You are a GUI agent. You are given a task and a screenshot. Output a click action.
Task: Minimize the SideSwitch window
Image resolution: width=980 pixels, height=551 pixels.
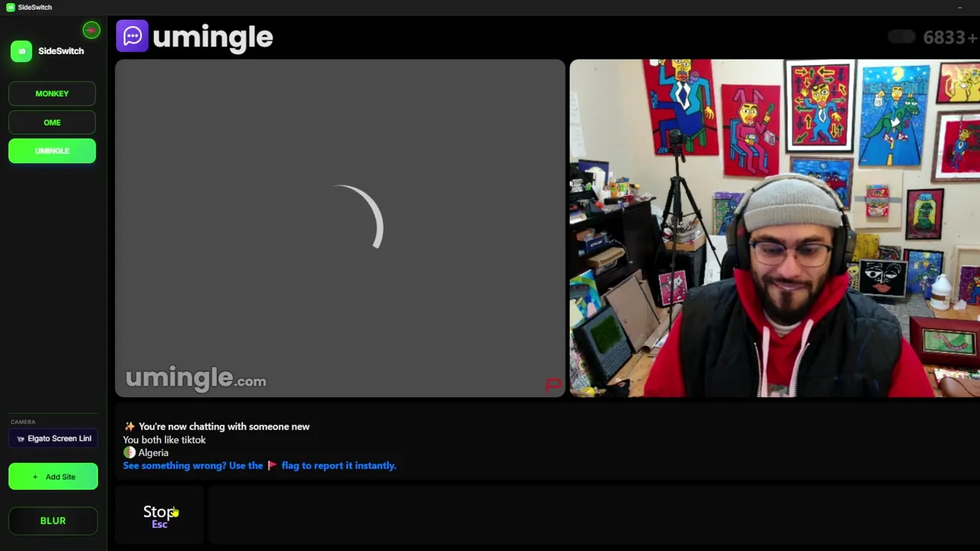pyautogui.click(x=959, y=7)
